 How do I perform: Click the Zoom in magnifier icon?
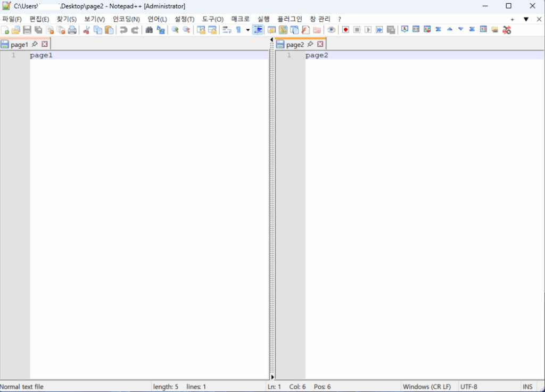pos(175,30)
